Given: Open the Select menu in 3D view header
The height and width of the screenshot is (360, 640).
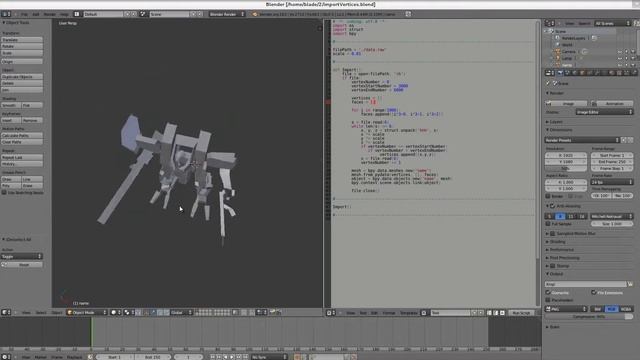Looking at the screenshot, I should (41, 313).
